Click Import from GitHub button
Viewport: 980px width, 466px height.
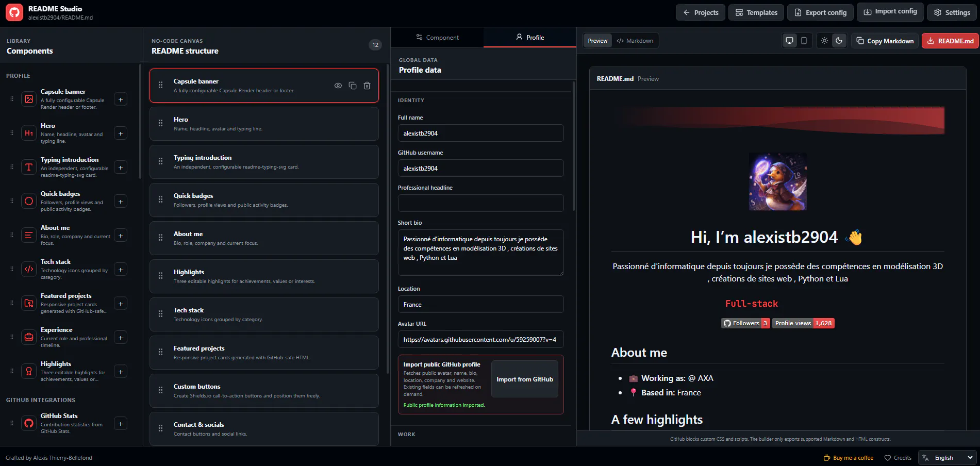[525, 379]
